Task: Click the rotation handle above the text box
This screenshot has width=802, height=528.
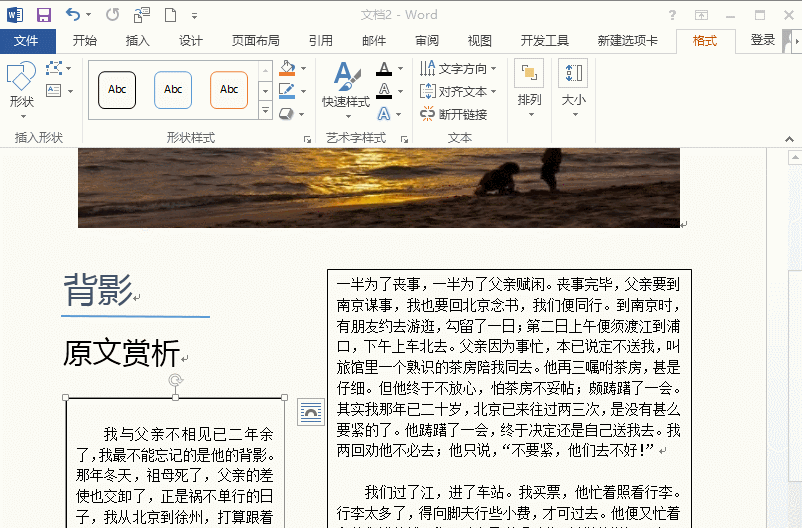Action: (176, 380)
